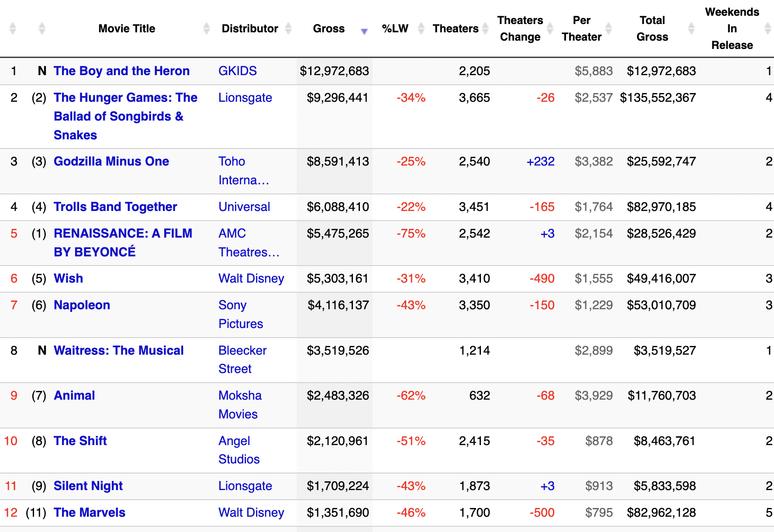The image size is (774, 532).
Task: Select the $135,552,367 total gross value
Action: pos(658,97)
